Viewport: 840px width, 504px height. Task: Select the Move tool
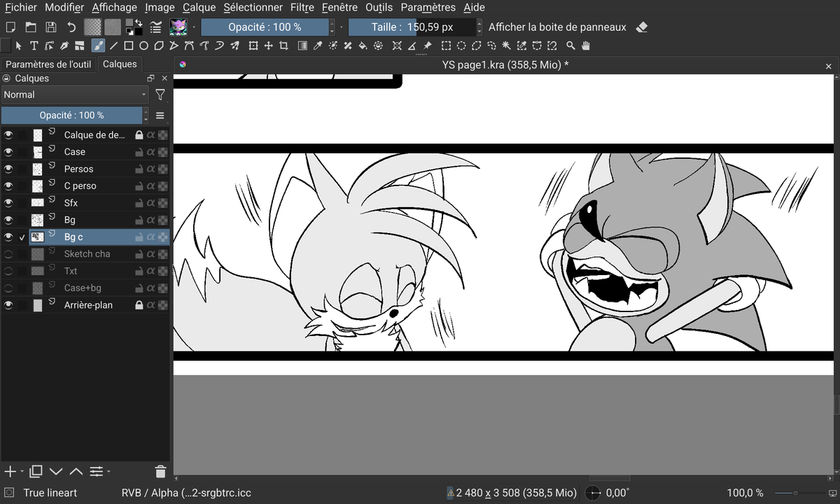[268, 46]
